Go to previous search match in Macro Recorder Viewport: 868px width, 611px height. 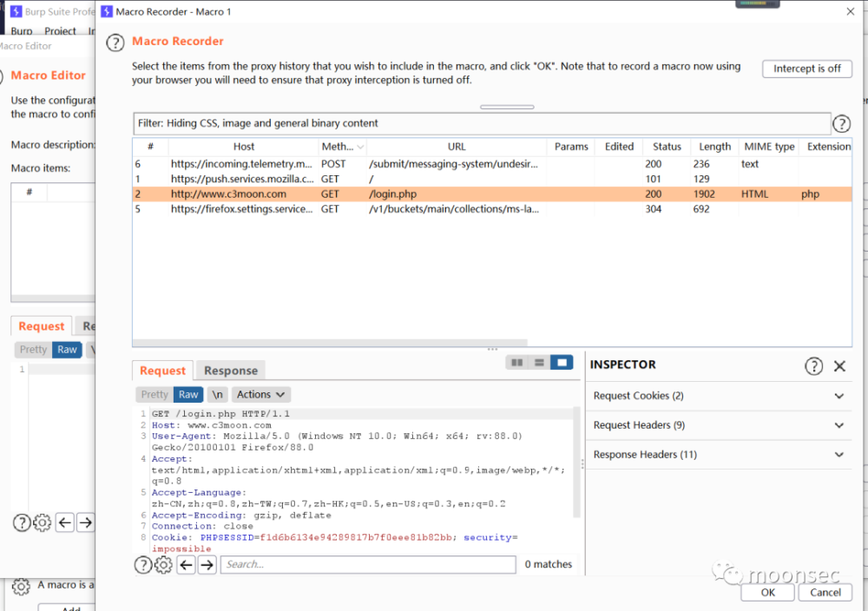coord(186,564)
